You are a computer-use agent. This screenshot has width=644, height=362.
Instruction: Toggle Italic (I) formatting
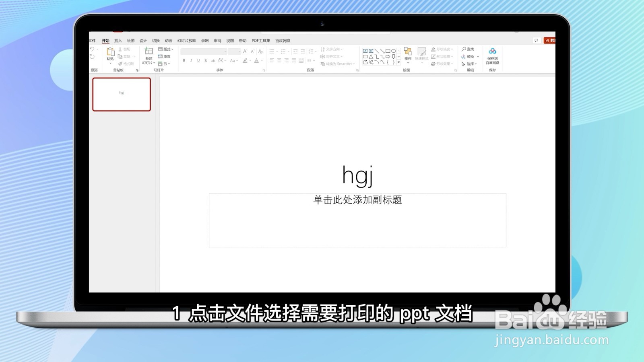[x=191, y=60]
